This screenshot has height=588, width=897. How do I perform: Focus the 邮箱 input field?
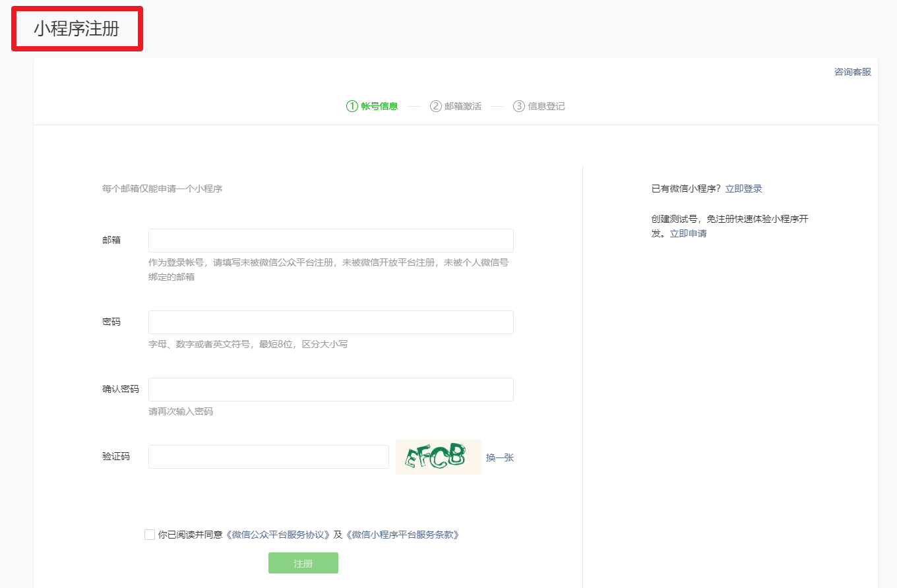(x=331, y=241)
